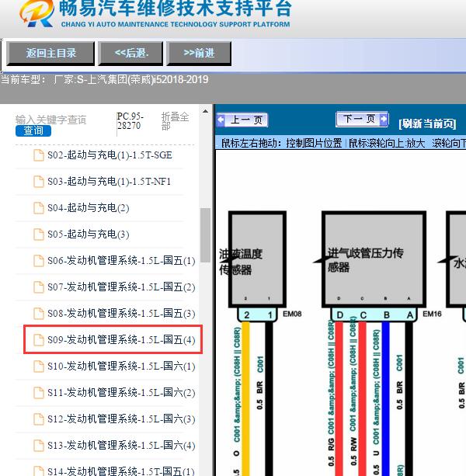This screenshot has height=476, width=466.
Task: Open S03-起动与充电(1)-1.5T-NF1 document
Action: tap(109, 182)
